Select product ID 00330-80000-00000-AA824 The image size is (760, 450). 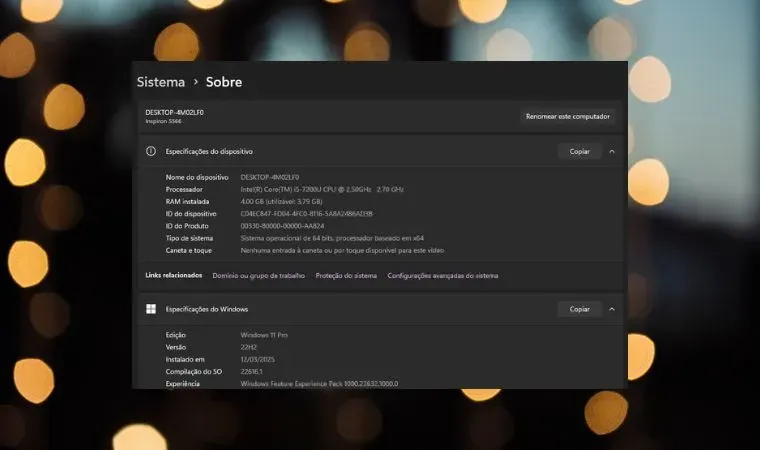[x=282, y=226]
